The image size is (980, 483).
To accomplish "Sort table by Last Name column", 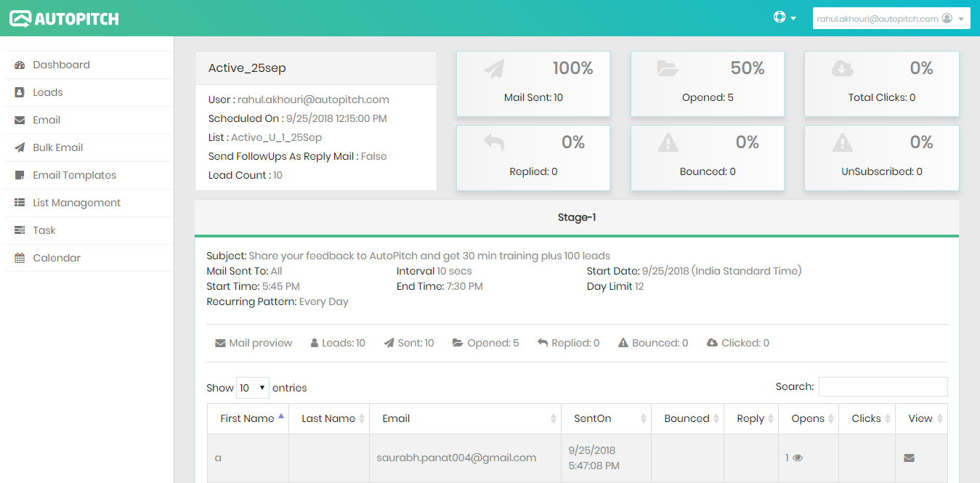I will 329,418.
